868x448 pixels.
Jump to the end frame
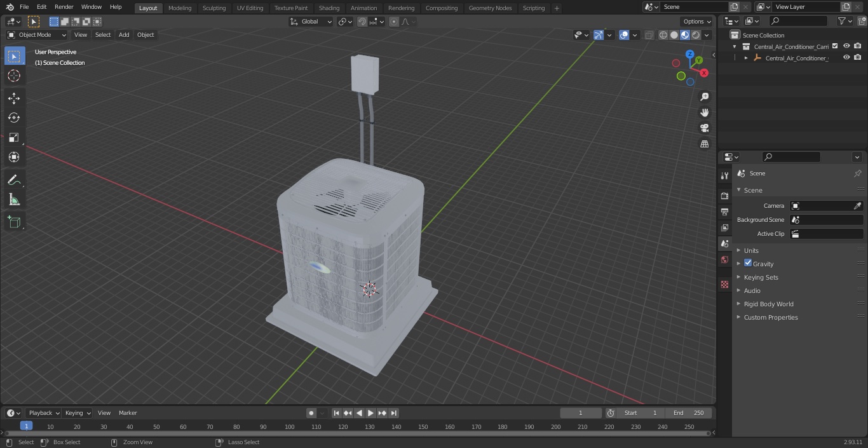[x=394, y=413]
